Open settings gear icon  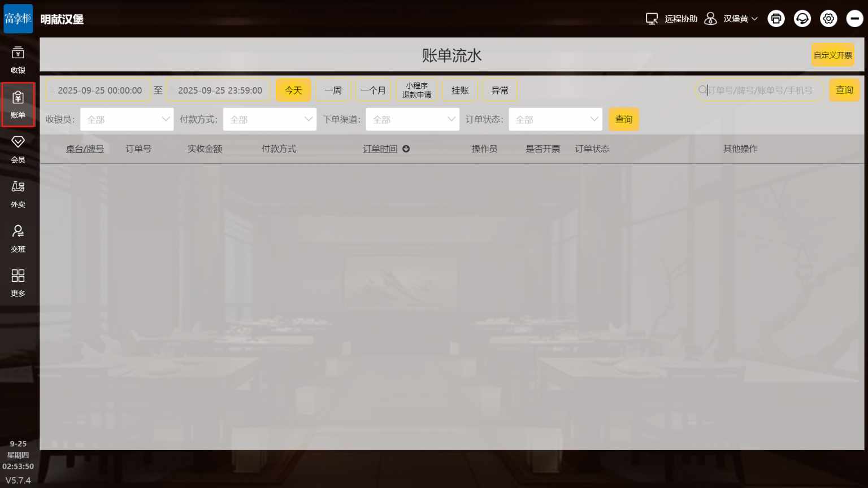click(x=828, y=19)
